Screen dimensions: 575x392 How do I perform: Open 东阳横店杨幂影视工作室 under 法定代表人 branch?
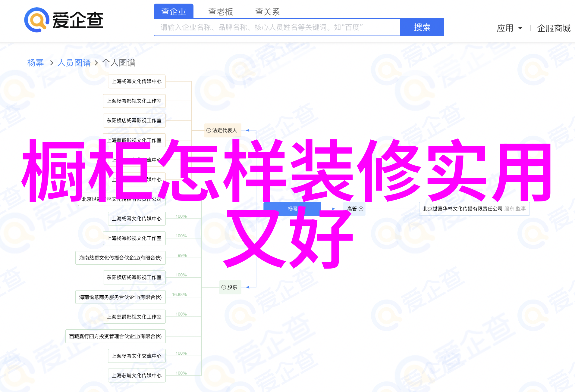[134, 120]
